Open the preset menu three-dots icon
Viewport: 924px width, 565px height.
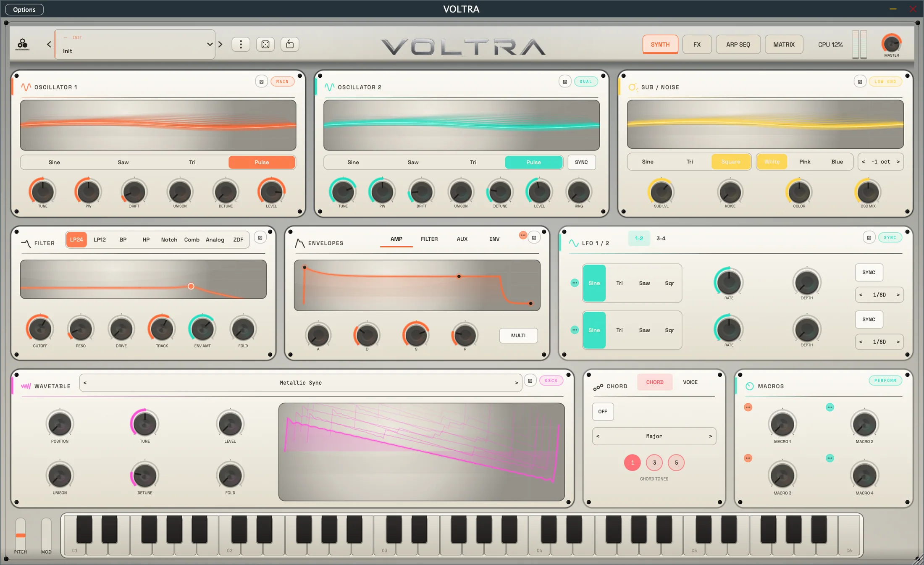[241, 45]
